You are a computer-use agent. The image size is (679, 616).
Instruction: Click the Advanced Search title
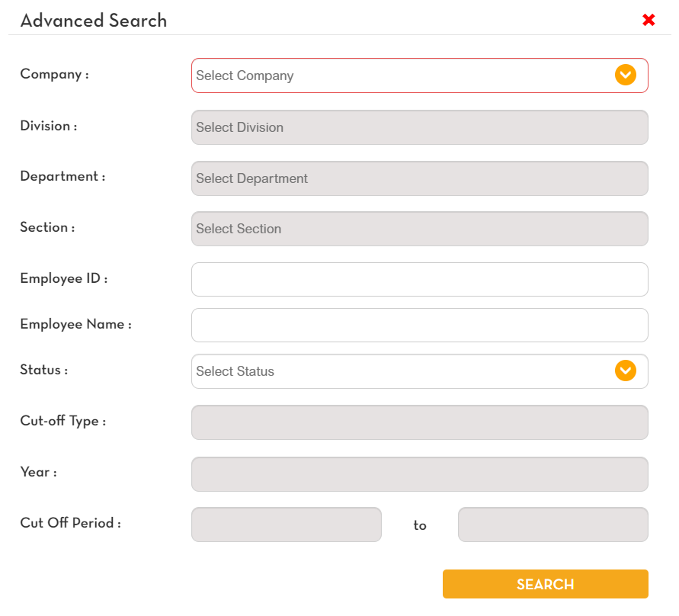(x=94, y=21)
